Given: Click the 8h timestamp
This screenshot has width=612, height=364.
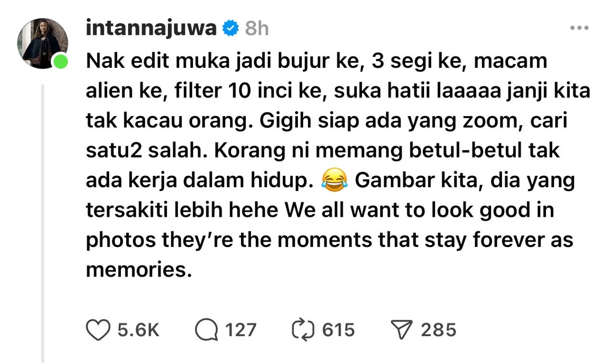Looking at the screenshot, I should pos(257,29).
